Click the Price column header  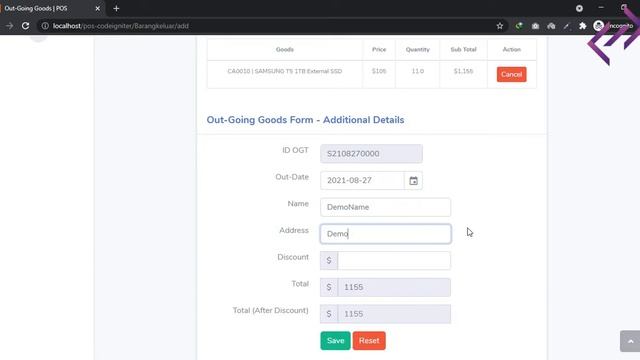(379, 49)
